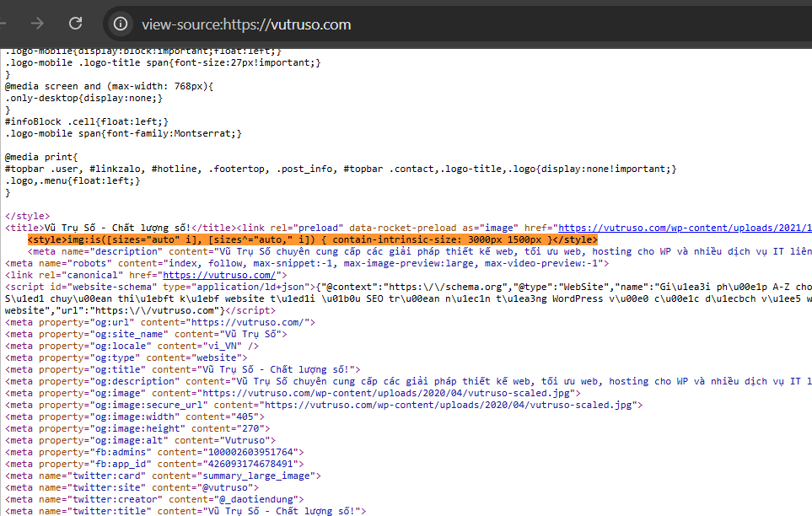The width and height of the screenshot is (812, 516).
Task: Click the og:type website line
Action: coord(126,358)
